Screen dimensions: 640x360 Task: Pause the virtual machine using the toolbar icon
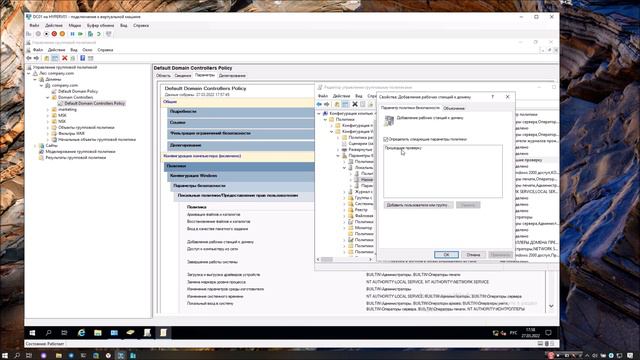click(x=72, y=34)
